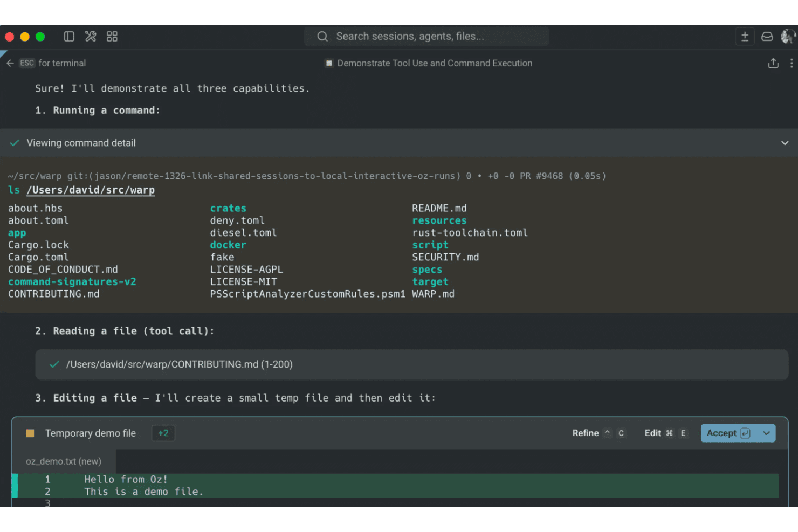Click the 'Cargo.lock' file name
Screen dimensions: 798x532
(x=38, y=245)
